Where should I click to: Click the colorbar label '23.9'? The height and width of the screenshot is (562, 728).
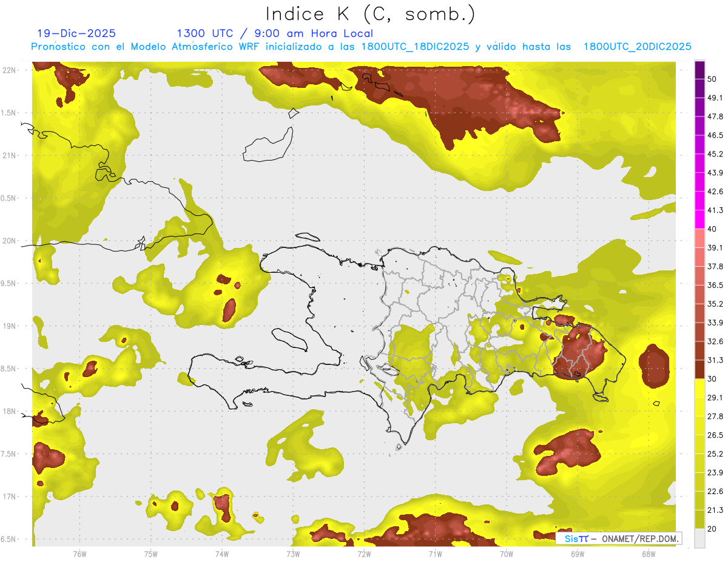[x=715, y=472]
